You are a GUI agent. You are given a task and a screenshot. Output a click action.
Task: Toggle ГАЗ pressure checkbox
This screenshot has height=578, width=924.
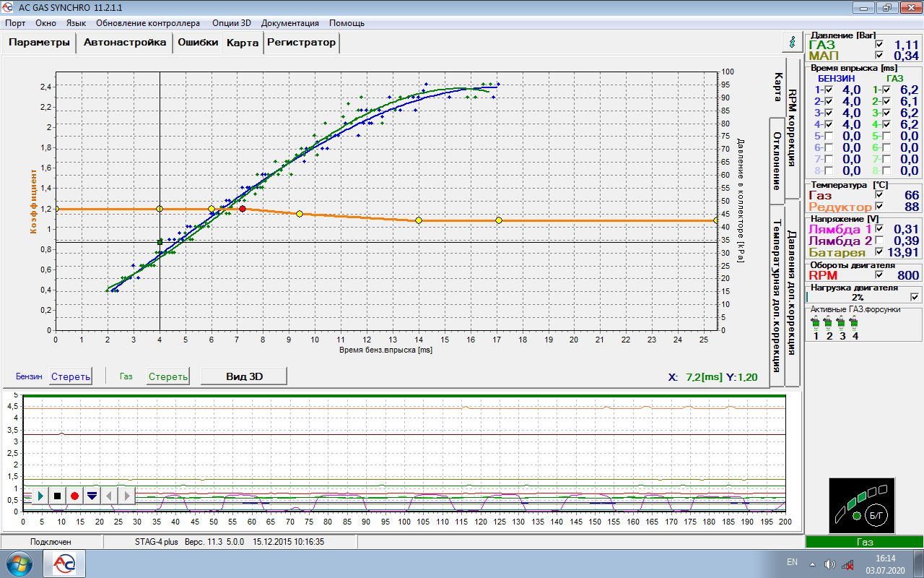(x=879, y=44)
